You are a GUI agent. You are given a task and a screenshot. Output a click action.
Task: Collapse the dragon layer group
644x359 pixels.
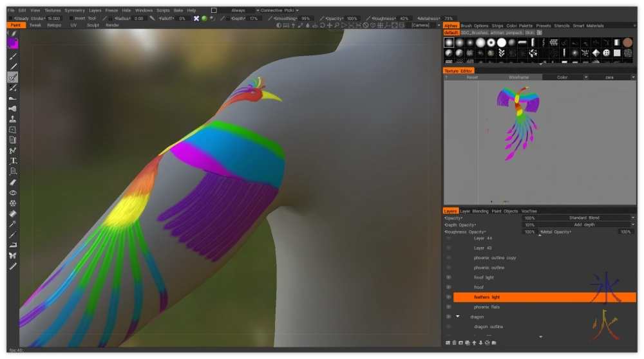tap(458, 317)
